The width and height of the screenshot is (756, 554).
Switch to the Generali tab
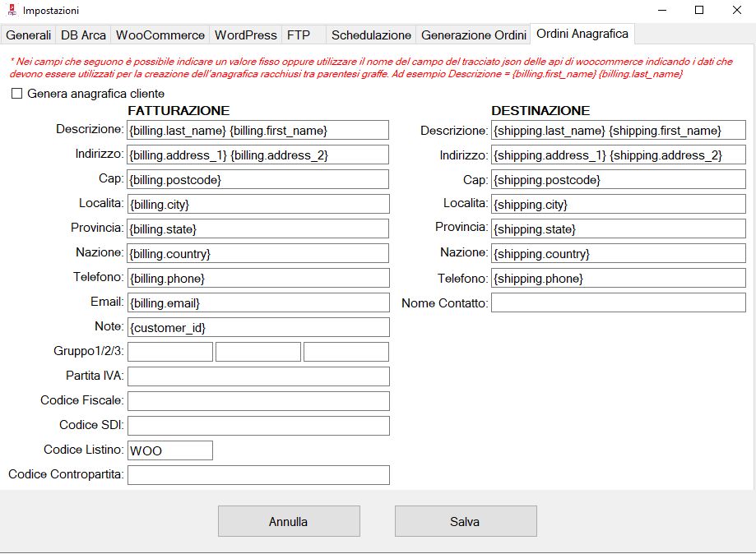point(29,35)
